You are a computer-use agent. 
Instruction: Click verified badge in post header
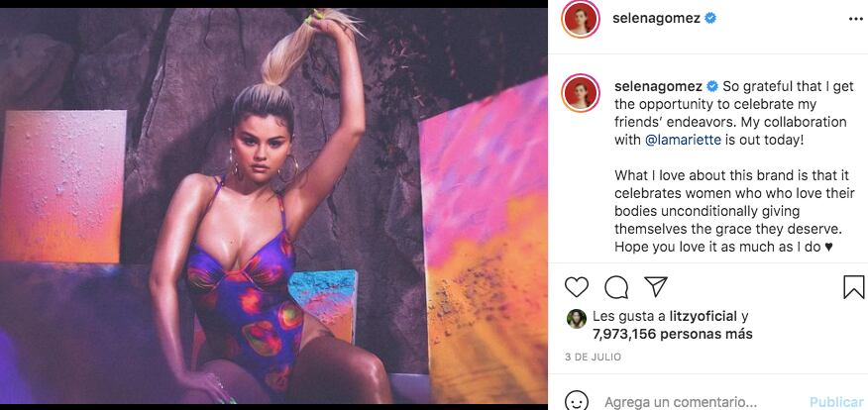pos(710,18)
